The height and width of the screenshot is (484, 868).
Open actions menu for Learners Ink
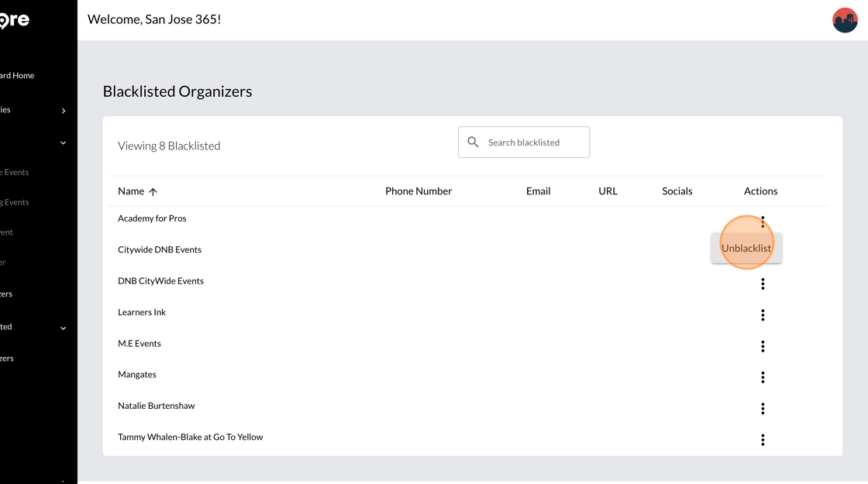click(x=763, y=315)
